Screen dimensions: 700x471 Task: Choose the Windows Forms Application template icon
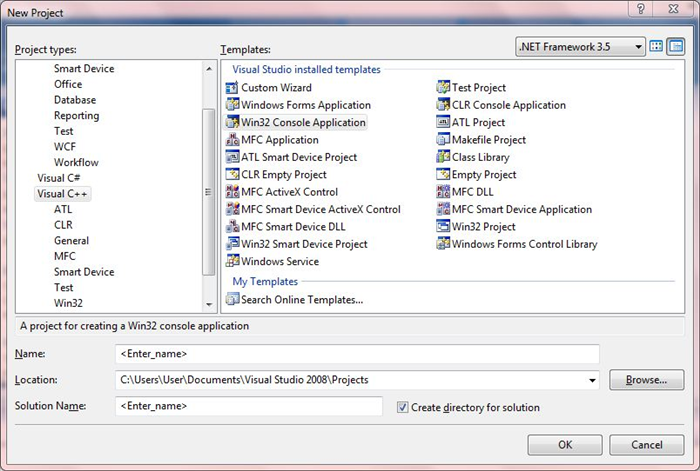pyautogui.click(x=232, y=105)
